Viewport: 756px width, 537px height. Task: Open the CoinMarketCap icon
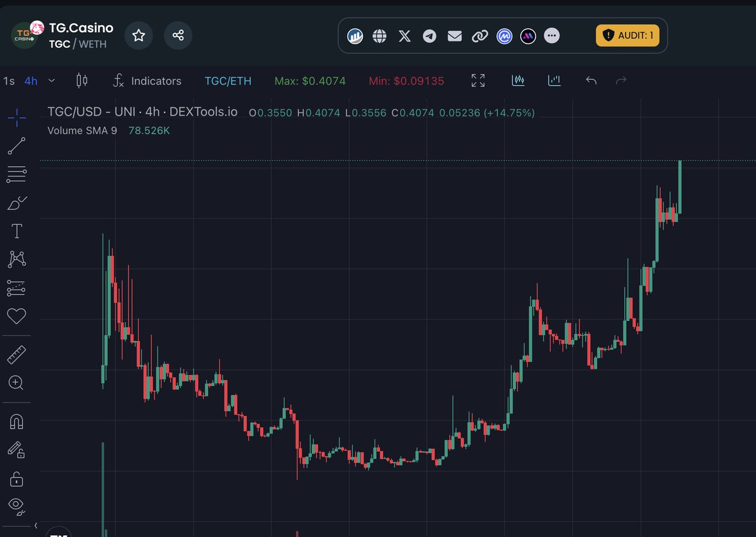point(504,36)
